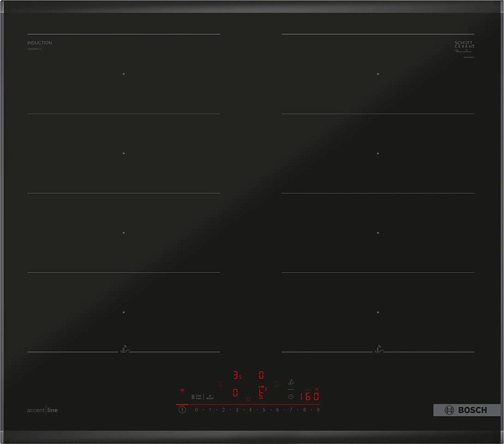The width and height of the screenshot is (504, 444).
Task: Select power level 8 on slider
Action: [304, 410]
